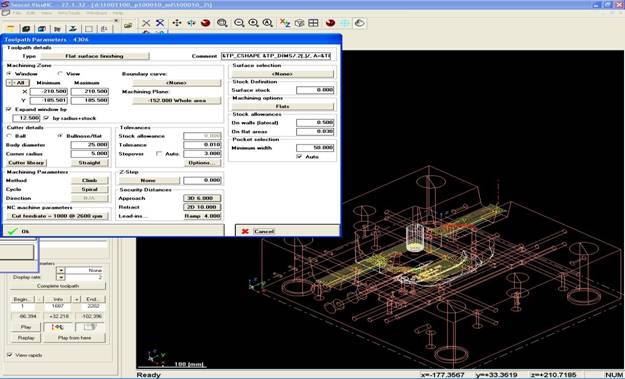Click the tool on surface machining icon

pyautogui.click(x=73, y=29)
